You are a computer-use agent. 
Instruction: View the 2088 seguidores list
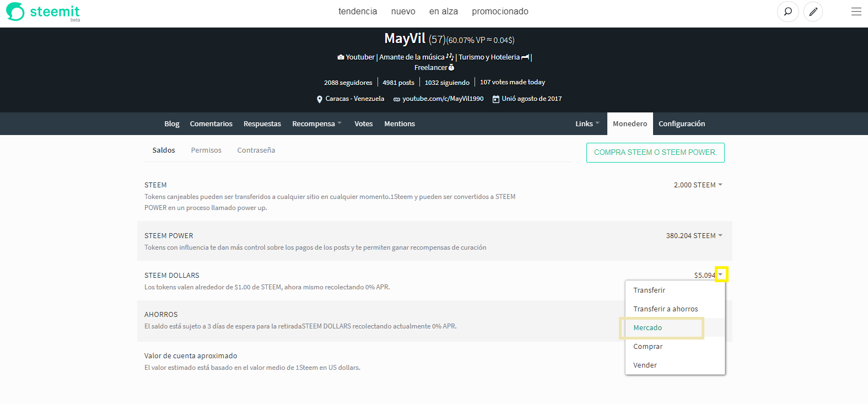pyautogui.click(x=348, y=83)
